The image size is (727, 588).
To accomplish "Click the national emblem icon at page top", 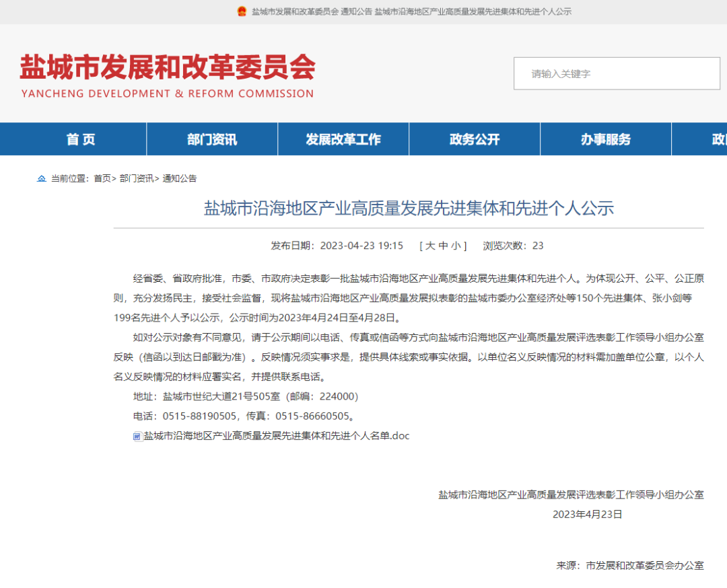I will click(242, 11).
